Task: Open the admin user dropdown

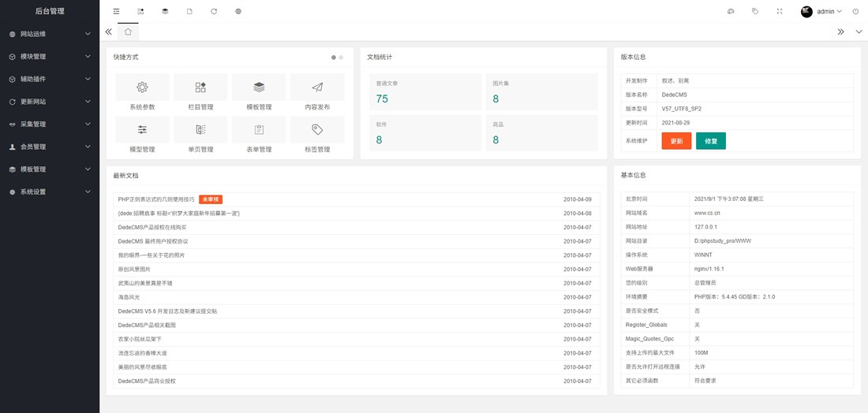Action: (825, 11)
